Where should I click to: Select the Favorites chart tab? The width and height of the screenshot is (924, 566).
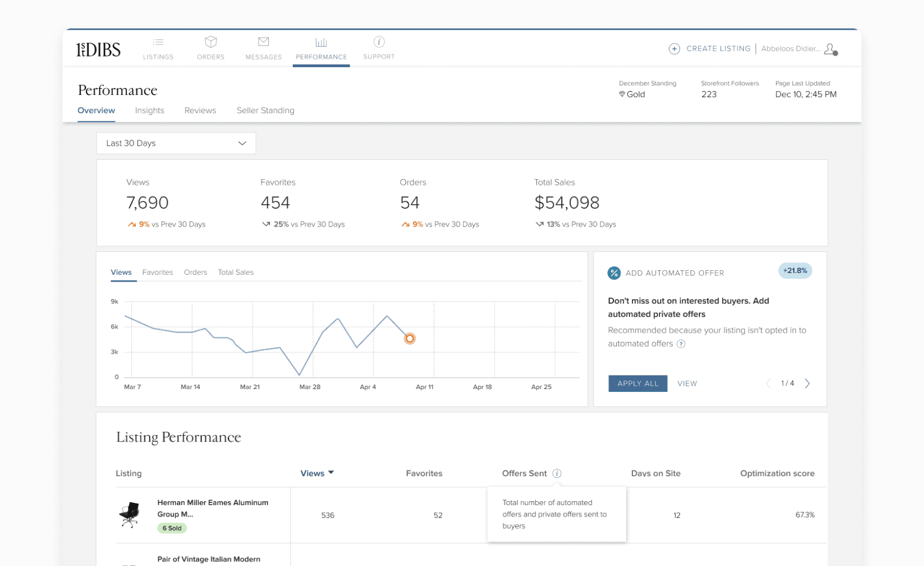click(158, 272)
